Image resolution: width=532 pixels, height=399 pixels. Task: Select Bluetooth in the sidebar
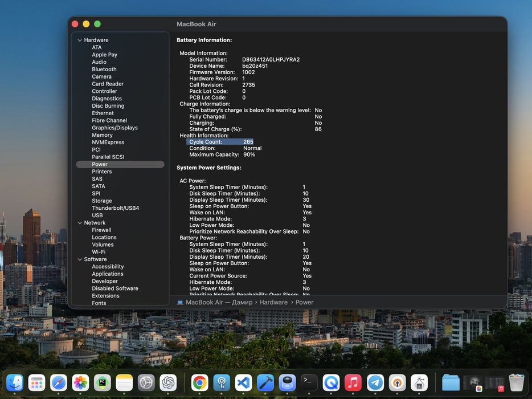click(x=104, y=70)
